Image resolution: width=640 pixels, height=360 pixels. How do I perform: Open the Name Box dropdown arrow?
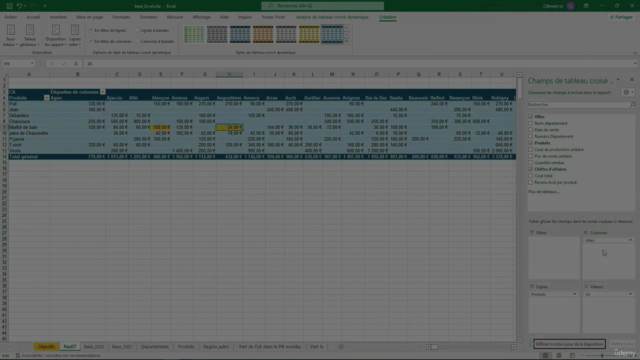point(32,64)
